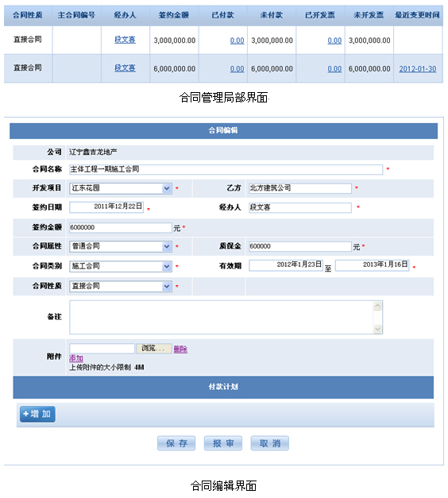448x498 pixels.
Task: Click the 合同名称 input field
Action: click(x=226, y=169)
